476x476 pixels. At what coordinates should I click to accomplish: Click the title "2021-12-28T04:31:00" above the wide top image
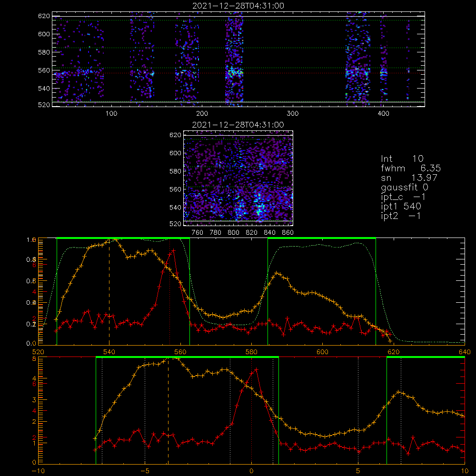click(238, 6)
